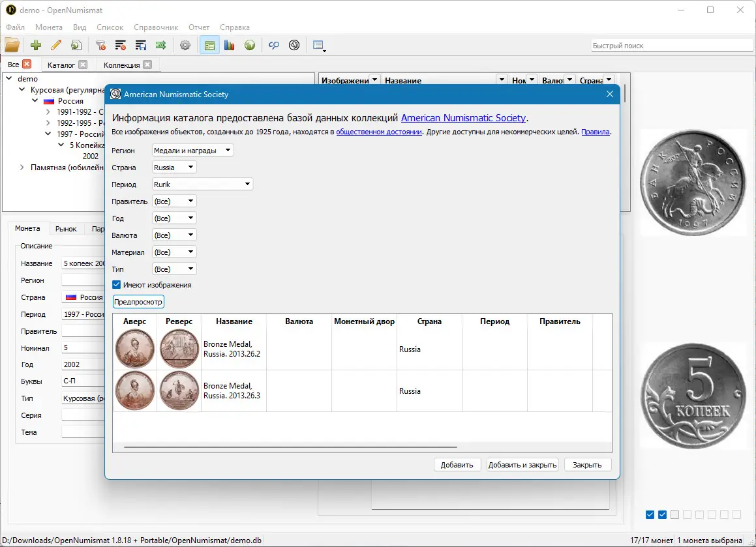Open the Название column filter arrow
Screen dimensions: 756x547
pos(502,80)
